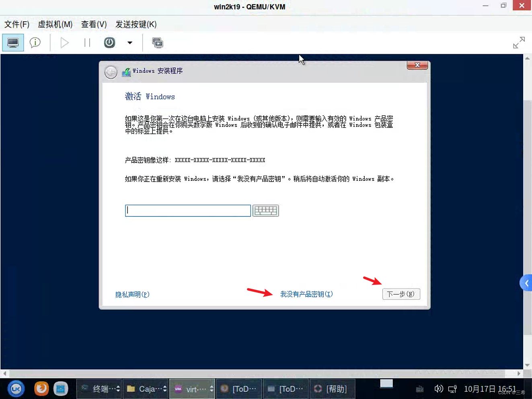Image resolution: width=532 pixels, height=399 pixels.
Task: Open the manage snapshots icon
Action: pos(158,43)
